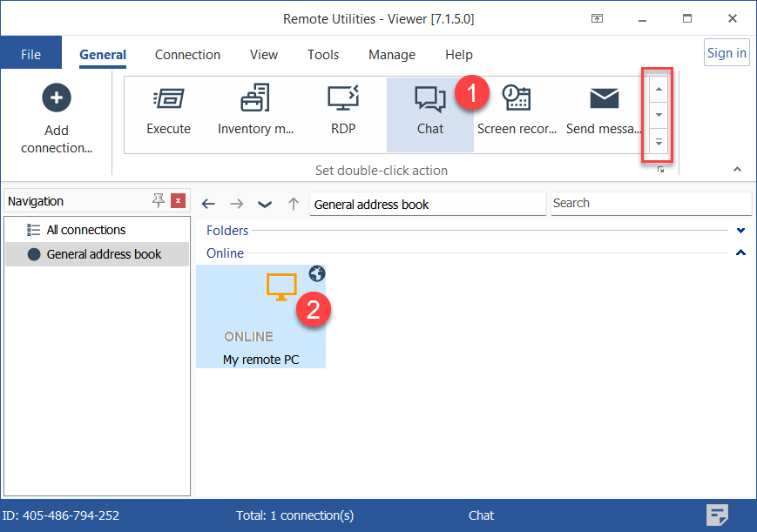
Task: Select All connections in Navigation tree
Action: click(x=86, y=230)
